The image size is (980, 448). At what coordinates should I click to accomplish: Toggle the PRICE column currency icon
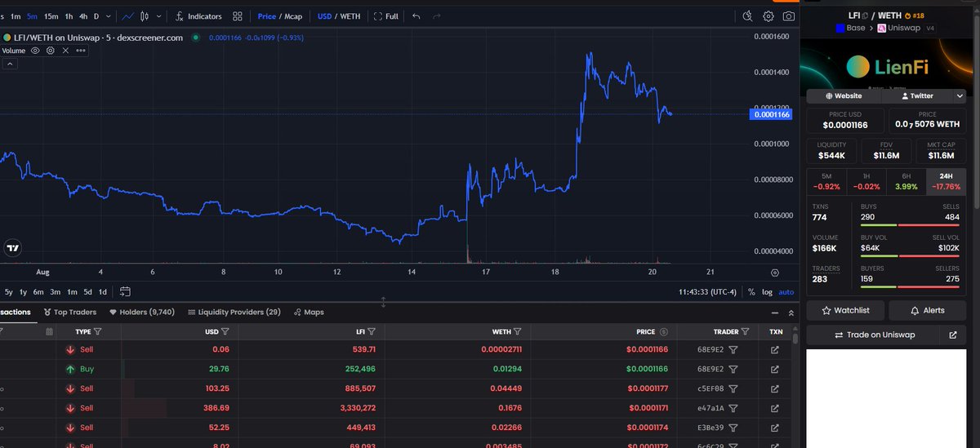[x=664, y=332]
